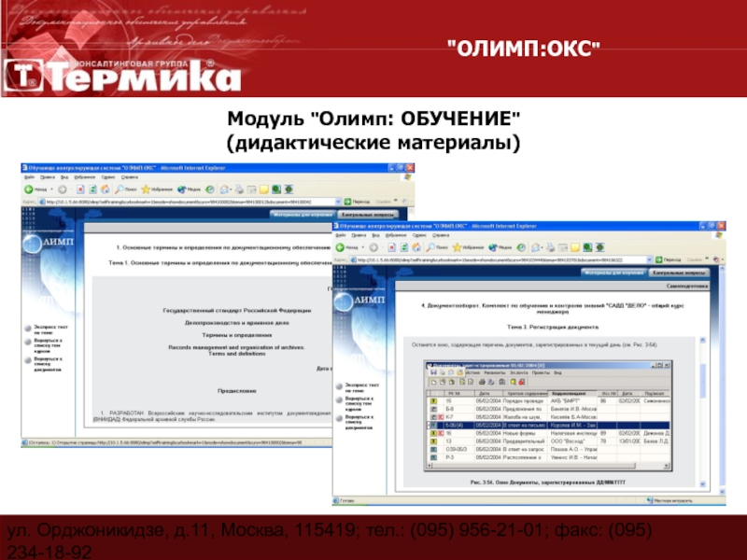
Task: Click the highlighted 'Королев И.М.' row in the figure
Action: (548, 426)
